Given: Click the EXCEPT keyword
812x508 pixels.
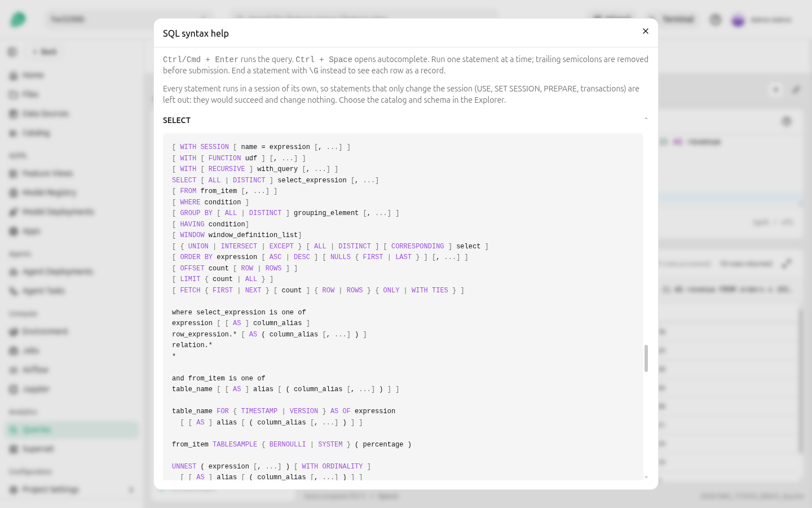Looking at the screenshot, I should [281, 246].
